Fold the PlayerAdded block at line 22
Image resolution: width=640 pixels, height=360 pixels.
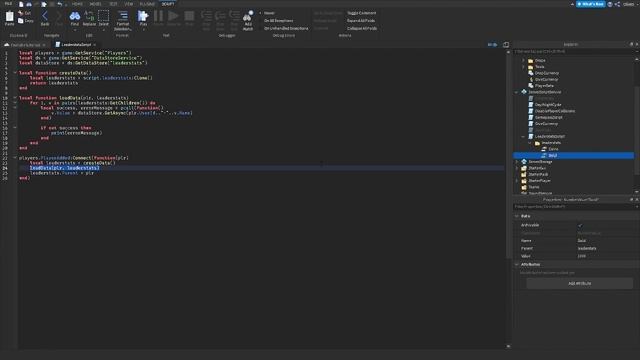point(15,158)
